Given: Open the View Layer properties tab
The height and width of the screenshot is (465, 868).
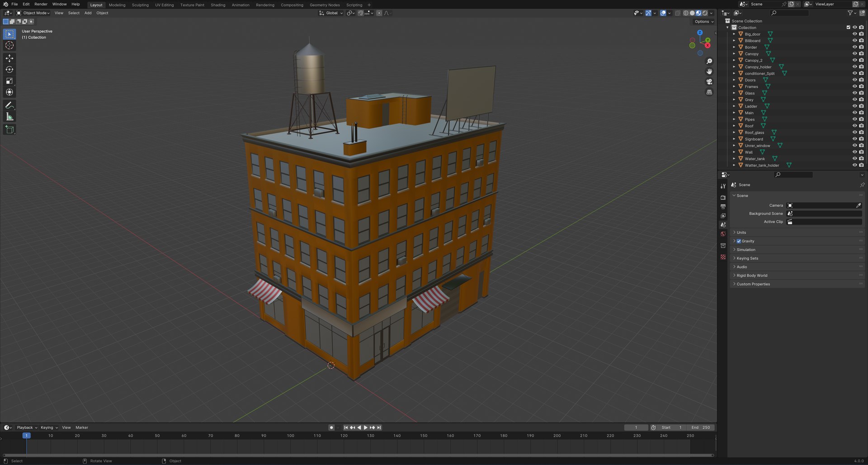Looking at the screenshot, I should (723, 216).
